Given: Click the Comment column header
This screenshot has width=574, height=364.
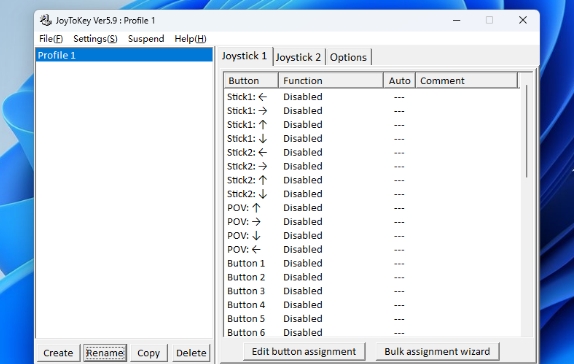Looking at the screenshot, I should pyautogui.click(x=467, y=81).
